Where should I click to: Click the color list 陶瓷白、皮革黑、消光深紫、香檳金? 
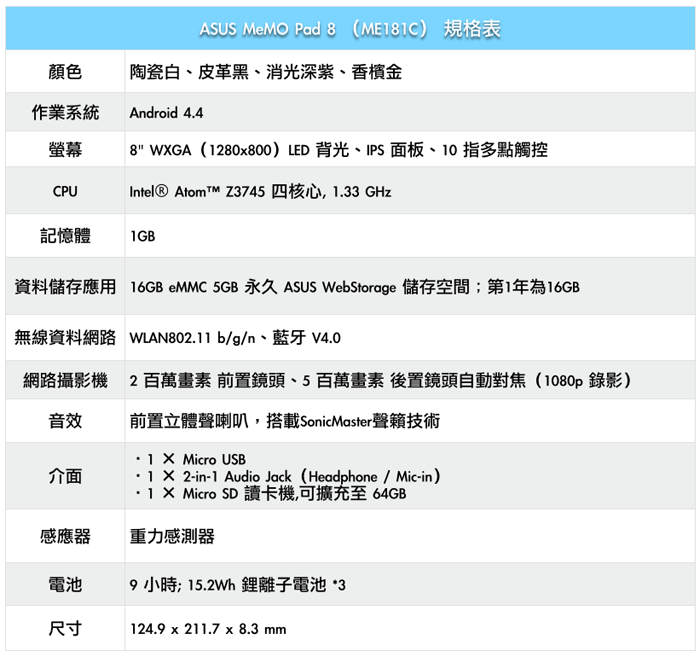pos(266,72)
